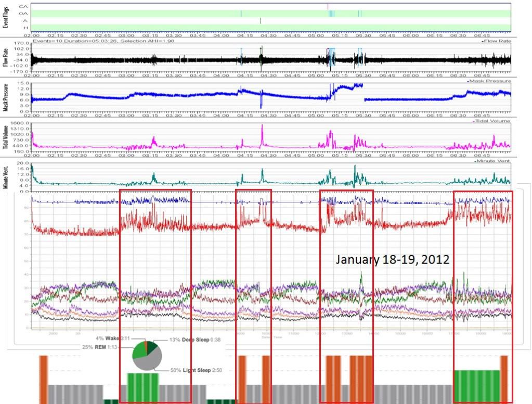Viewport: 532px width, 404px height.
Task: Click the Event Flags axis title
Action: point(6,17)
